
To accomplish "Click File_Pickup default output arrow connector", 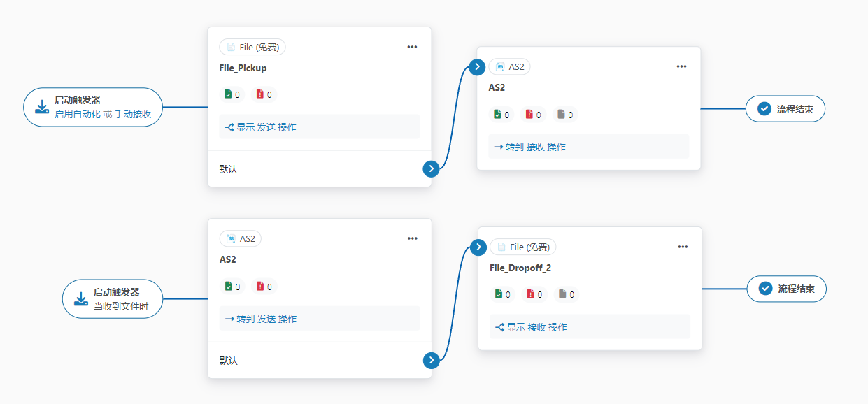I will point(432,168).
